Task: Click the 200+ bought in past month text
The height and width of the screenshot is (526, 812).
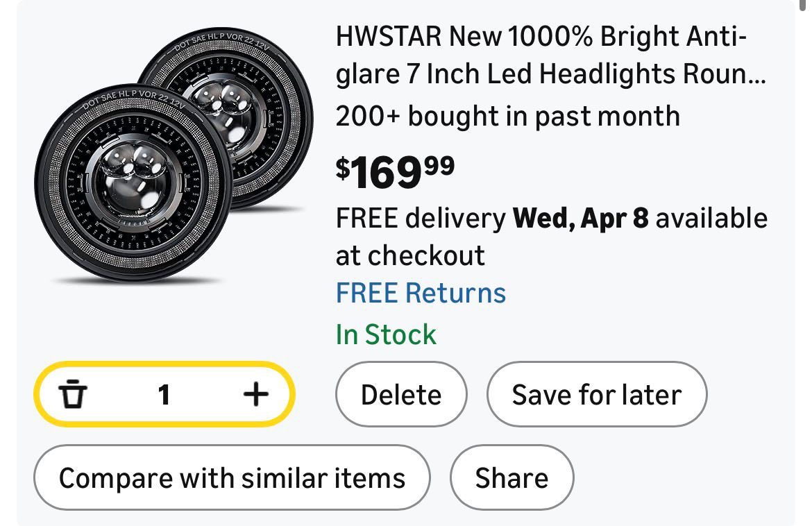Action: click(x=507, y=116)
